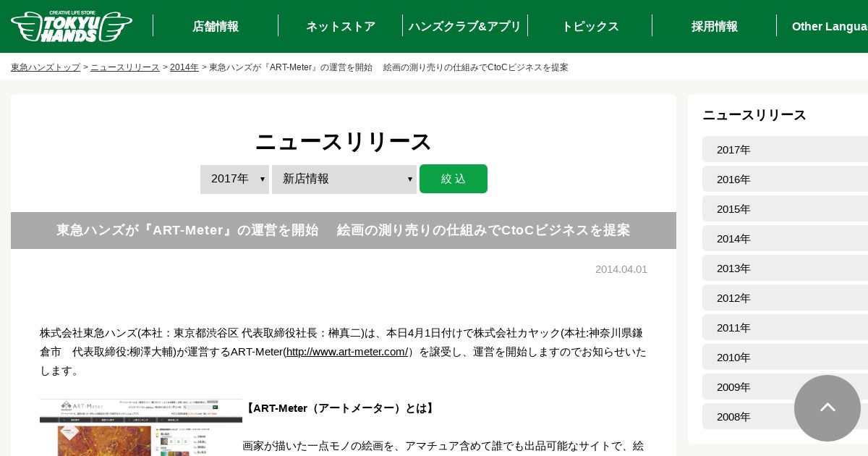
Task: Go to 2014年 breadcrumb link
Action: click(184, 67)
